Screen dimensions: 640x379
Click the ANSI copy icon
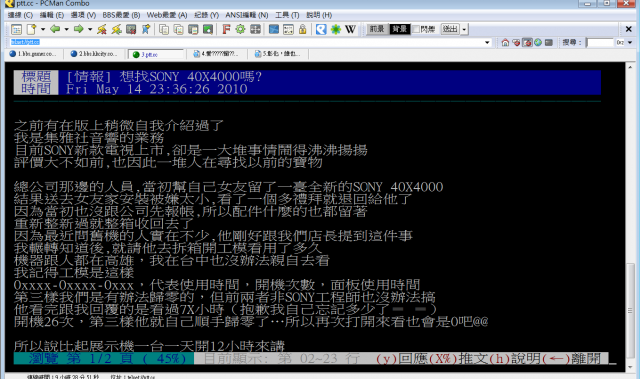[x=179, y=29]
